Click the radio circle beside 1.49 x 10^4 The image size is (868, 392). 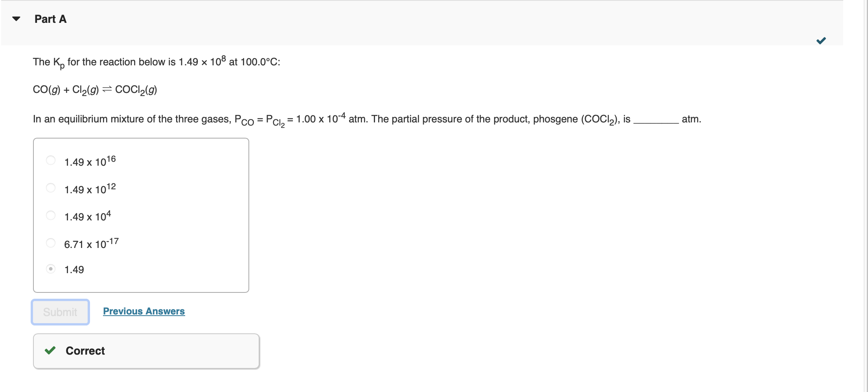(51, 215)
